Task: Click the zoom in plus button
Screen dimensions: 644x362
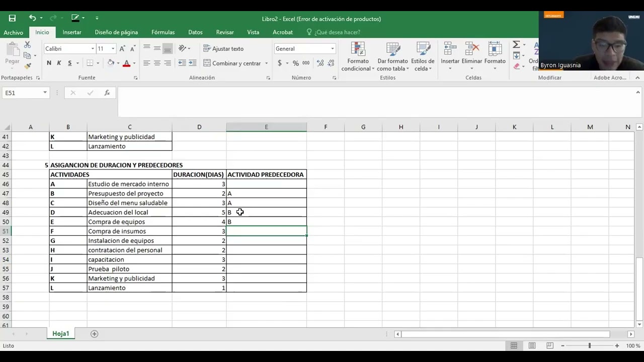Action: pos(617,345)
